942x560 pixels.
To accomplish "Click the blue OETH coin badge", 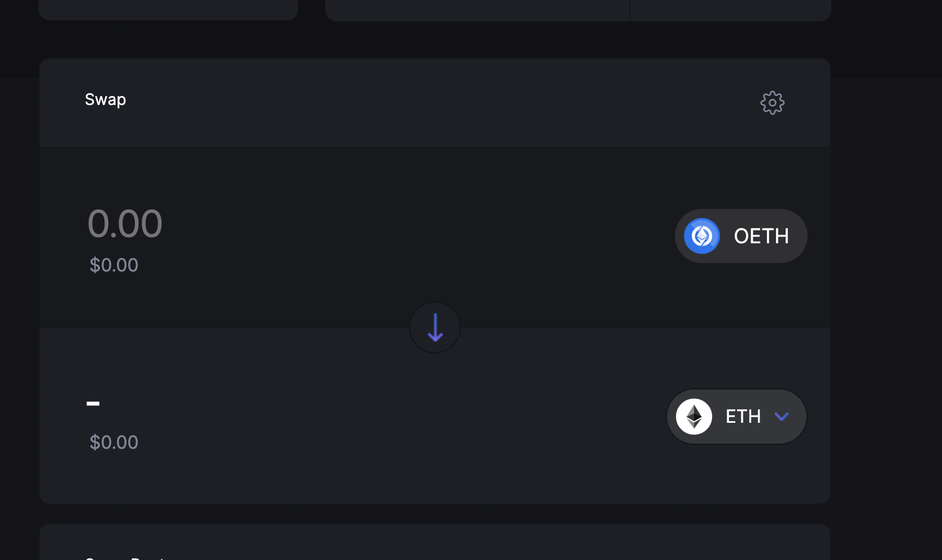I will click(x=702, y=235).
